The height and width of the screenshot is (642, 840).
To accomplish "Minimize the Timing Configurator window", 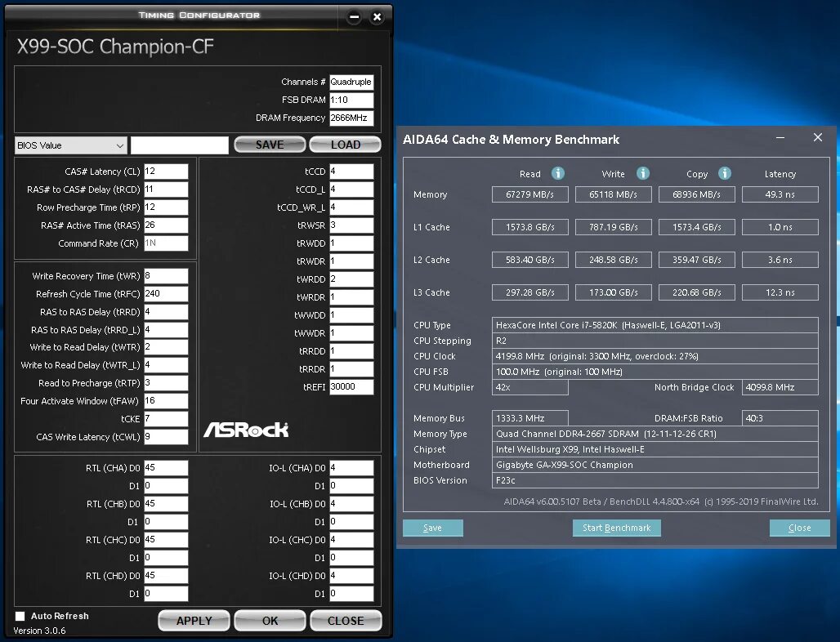I will [354, 17].
